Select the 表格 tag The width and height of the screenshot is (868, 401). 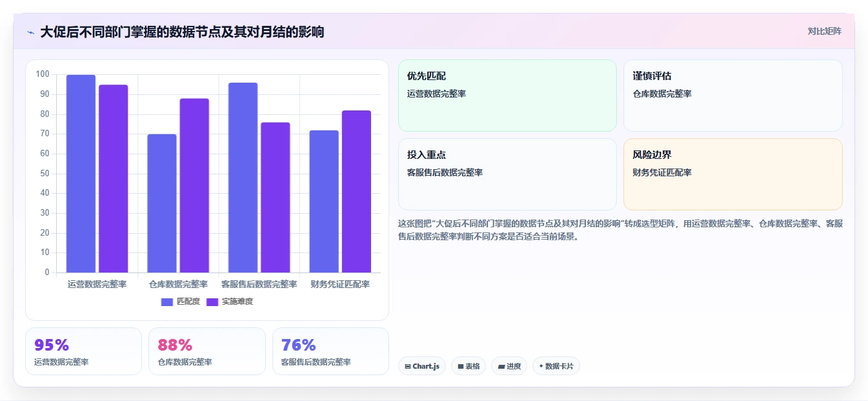469,366
